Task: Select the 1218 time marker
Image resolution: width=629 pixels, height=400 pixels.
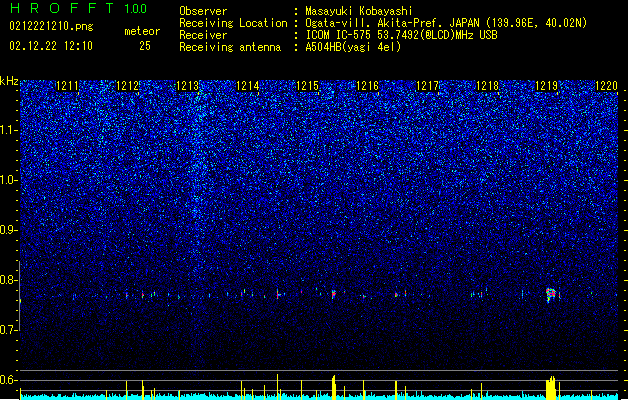Action: pos(487,86)
